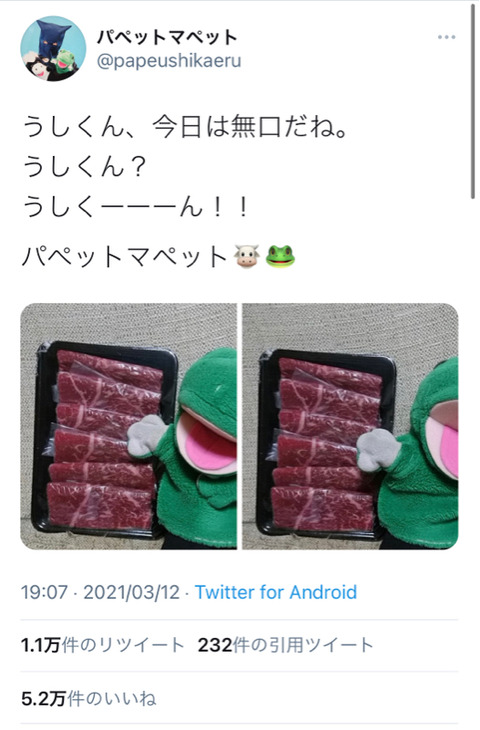Image resolution: width=480 pixels, height=730 pixels.
Task: Open the three-dot more options menu
Action: [x=446, y=37]
